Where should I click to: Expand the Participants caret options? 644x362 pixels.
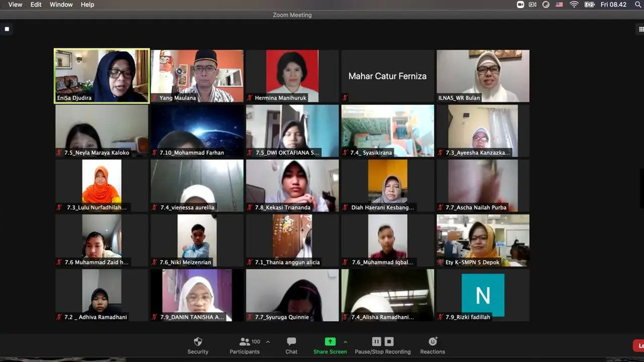pyautogui.click(x=268, y=341)
